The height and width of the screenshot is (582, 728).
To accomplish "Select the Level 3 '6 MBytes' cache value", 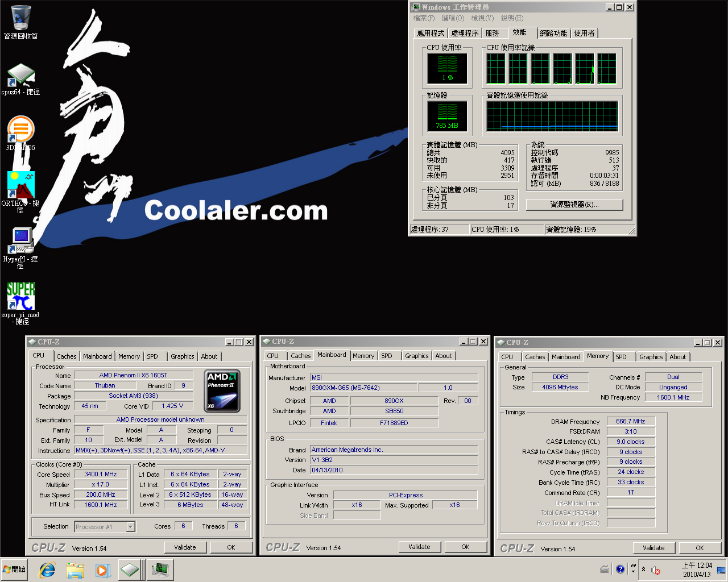I will point(191,505).
